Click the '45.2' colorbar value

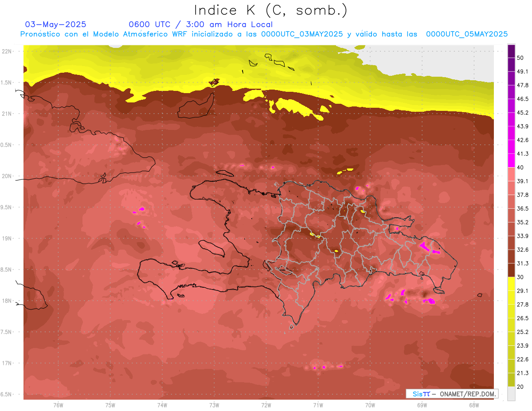coord(523,113)
